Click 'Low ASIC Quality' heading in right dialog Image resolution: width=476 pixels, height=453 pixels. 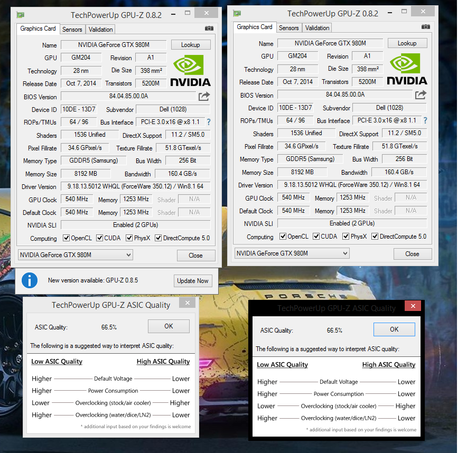pos(282,365)
